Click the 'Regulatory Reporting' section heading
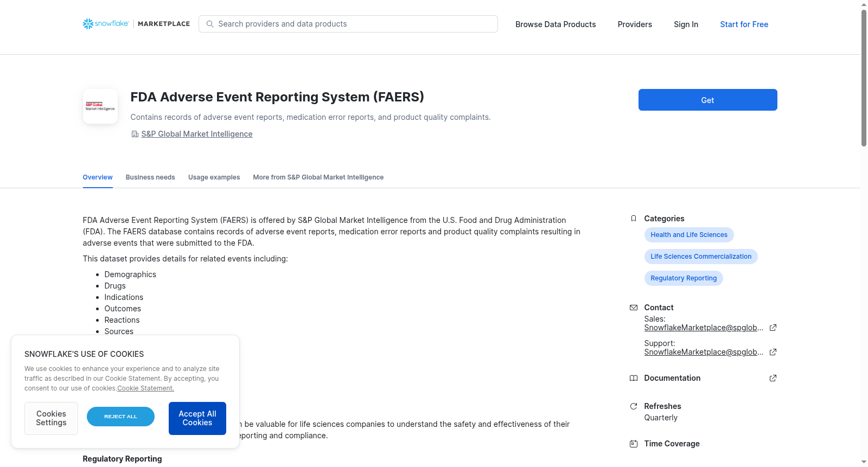This screenshot has width=868, height=467. 122,459
